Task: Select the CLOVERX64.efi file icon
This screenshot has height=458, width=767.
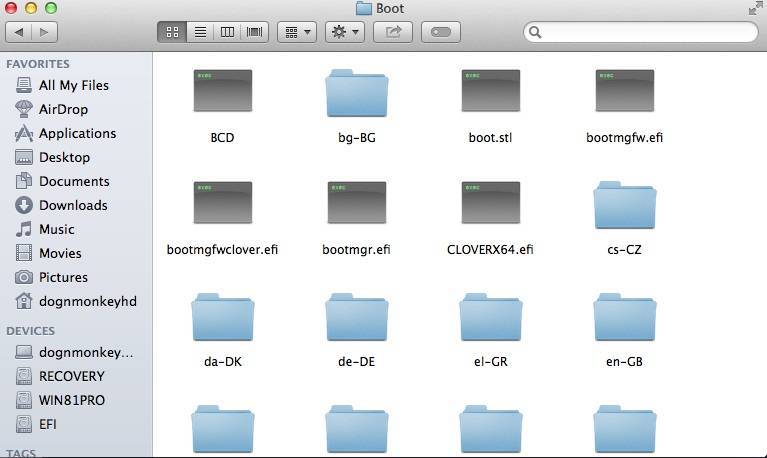Action: click(x=490, y=203)
